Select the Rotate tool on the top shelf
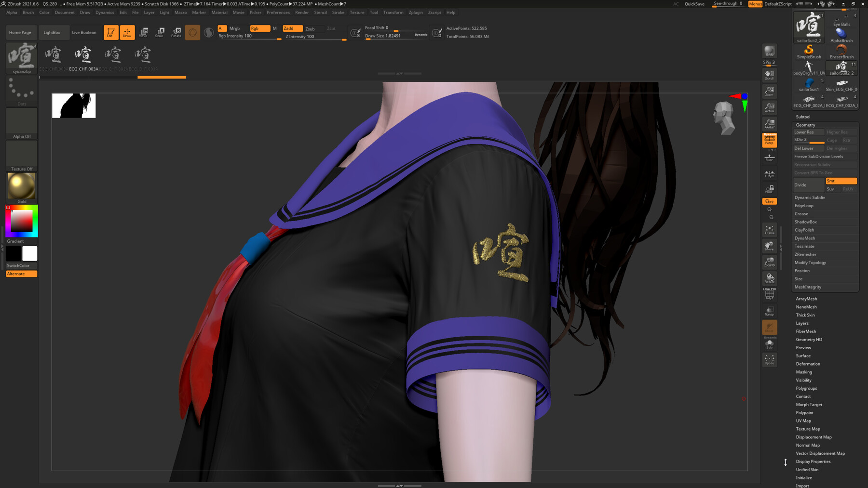 pyautogui.click(x=176, y=32)
